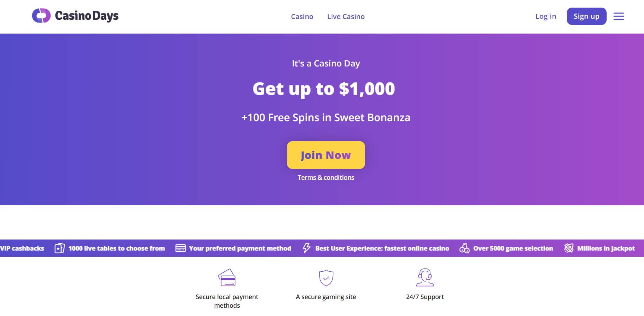The image size is (644, 316).
Task: Click the Casino Days wordmark
Action: coord(87,16)
